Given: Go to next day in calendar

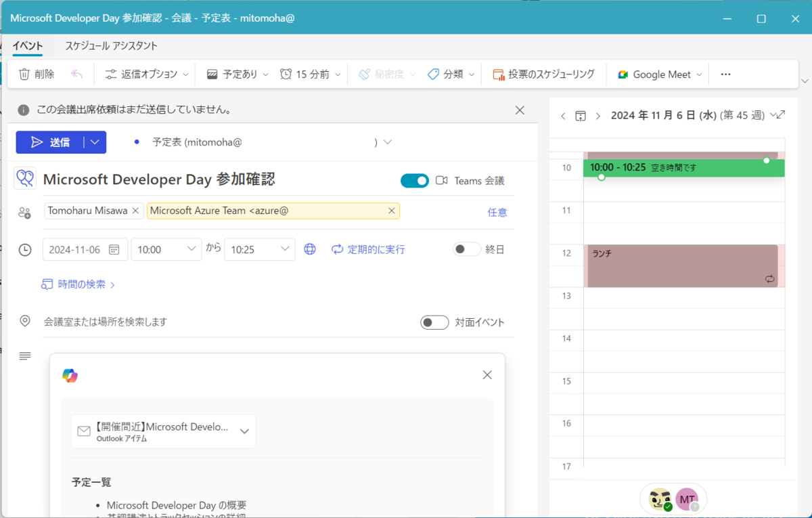Looking at the screenshot, I should (x=597, y=116).
